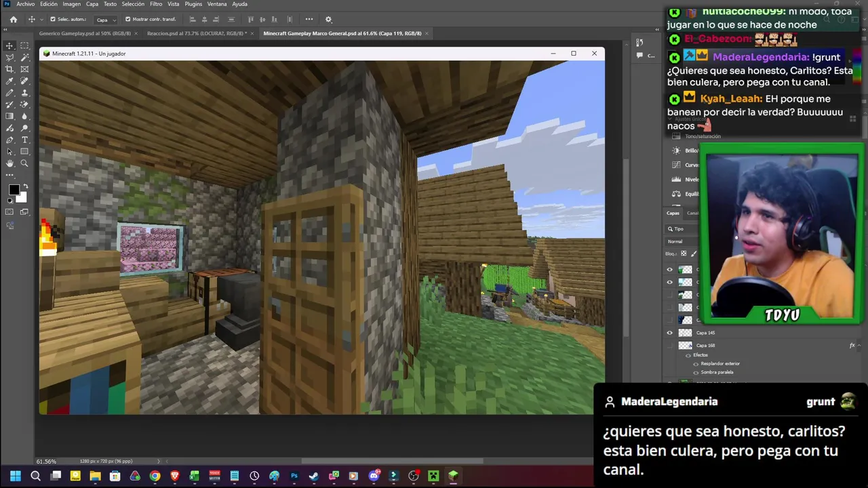
Task: Select the Brush tool
Action: pos(9,93)
